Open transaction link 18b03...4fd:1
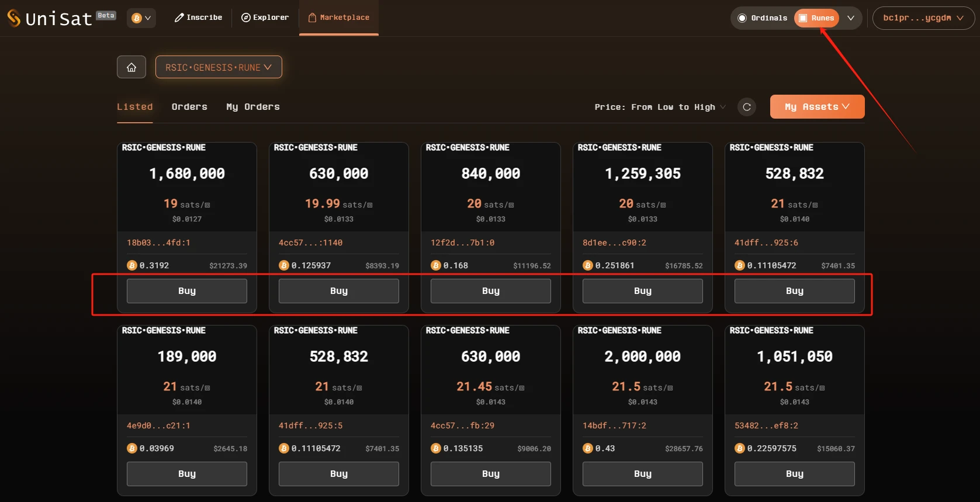 coord(158,243)
